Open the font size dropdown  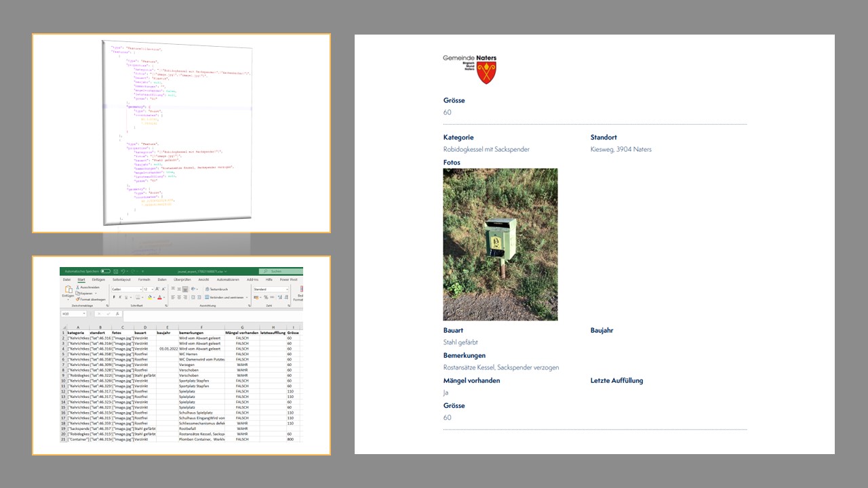(148, 289)
